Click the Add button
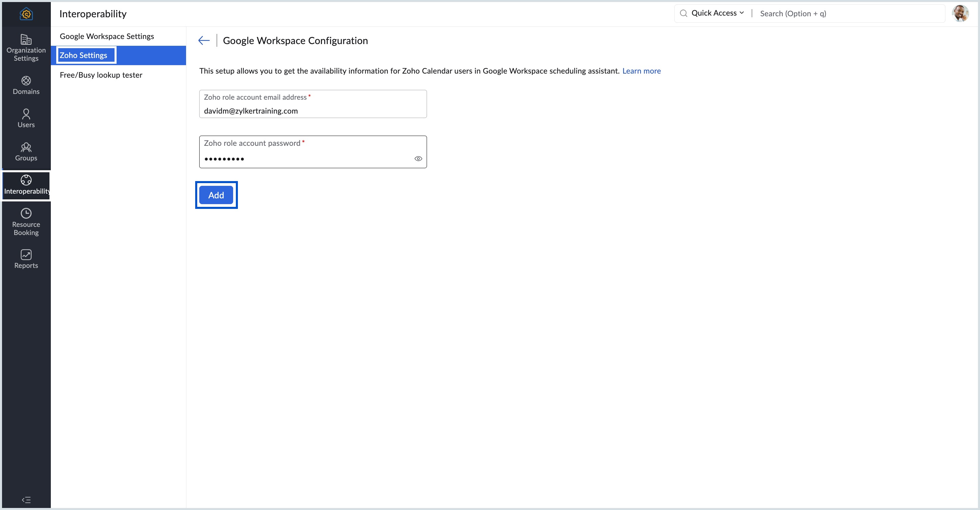The width and height of the screenshot is (980, 510). point(216,195)
